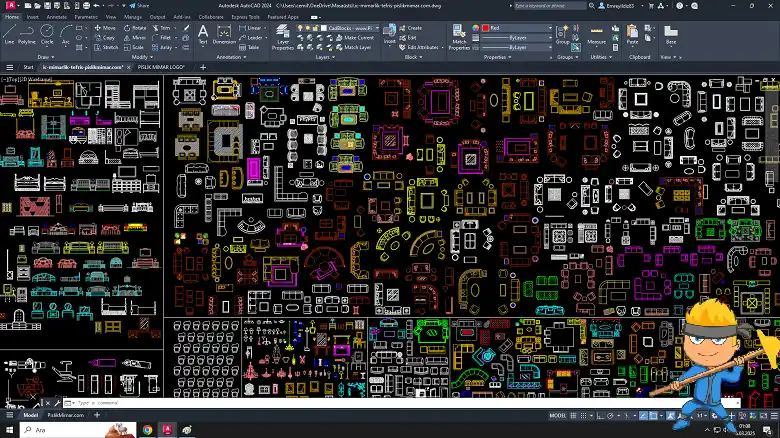Toggle MODEL space in status bar
780x438 pixels.
(557, 415)
